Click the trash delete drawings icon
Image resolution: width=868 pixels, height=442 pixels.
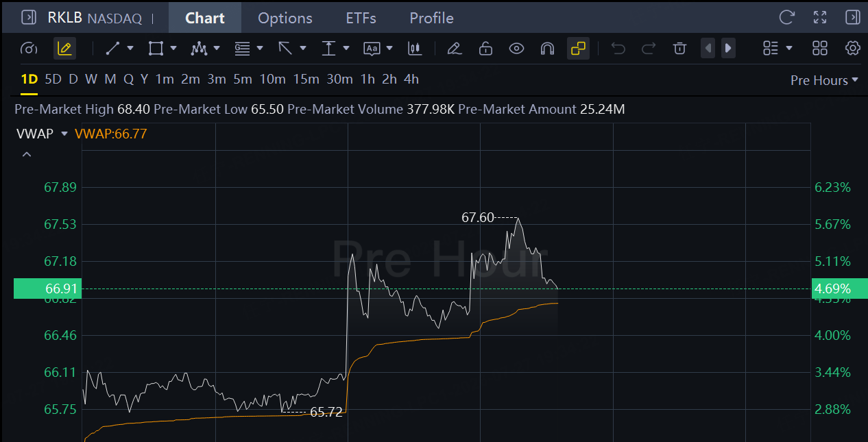(x=679, y=48)
